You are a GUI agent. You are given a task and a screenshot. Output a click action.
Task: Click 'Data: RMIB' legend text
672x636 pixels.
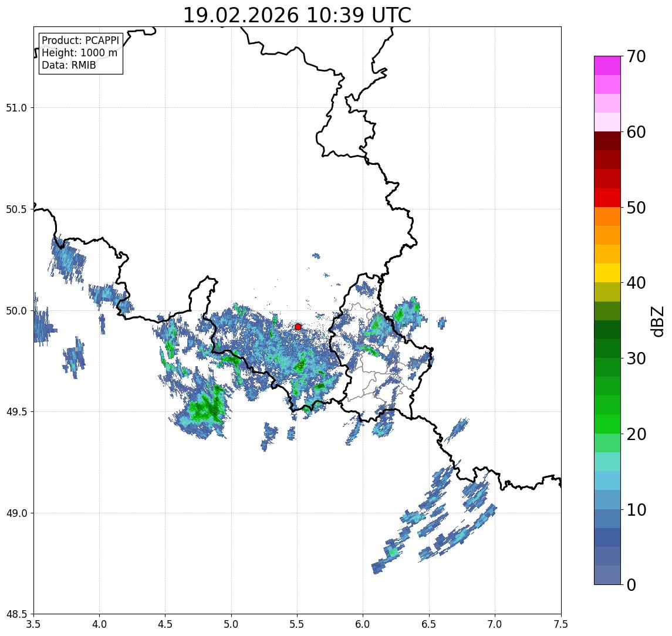[x=69, y=65]
